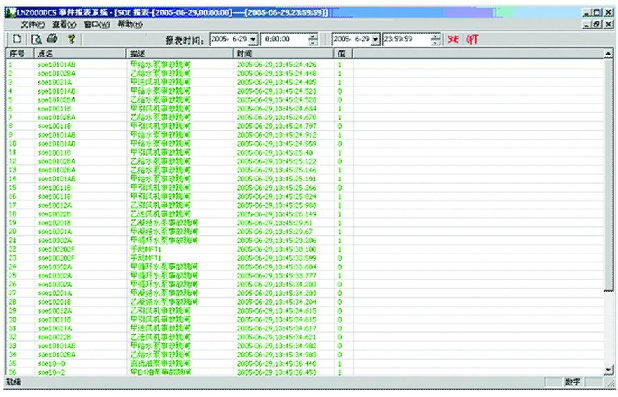Screen dimensions: 618x397
Task: Click the application icon in title bar
Action: [11, 12]
